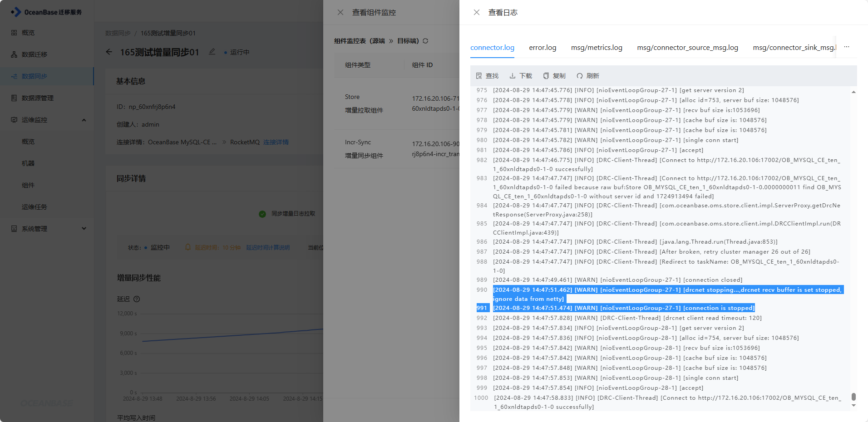Click the back arrow beside project title
Viewport: 868px width, 422px height.
pyautogui.click(x=109, y=52)
